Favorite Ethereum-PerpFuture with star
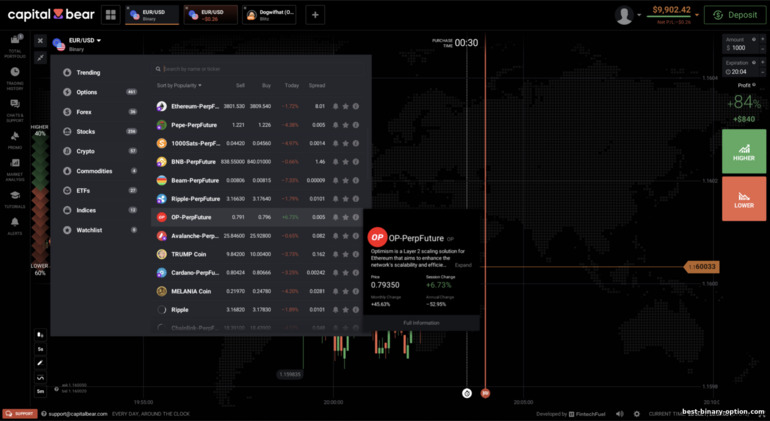The width and height of the screenshot is (770, 421). click(346, 106)
